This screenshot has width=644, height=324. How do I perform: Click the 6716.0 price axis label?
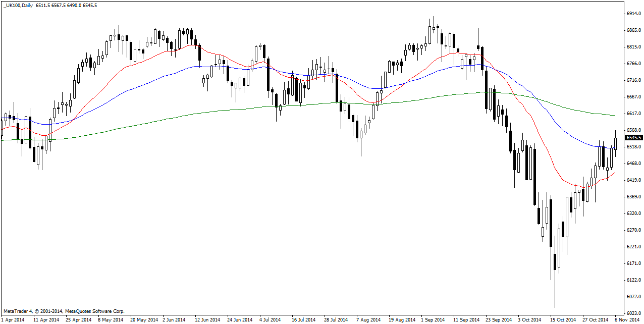(633, 80)
